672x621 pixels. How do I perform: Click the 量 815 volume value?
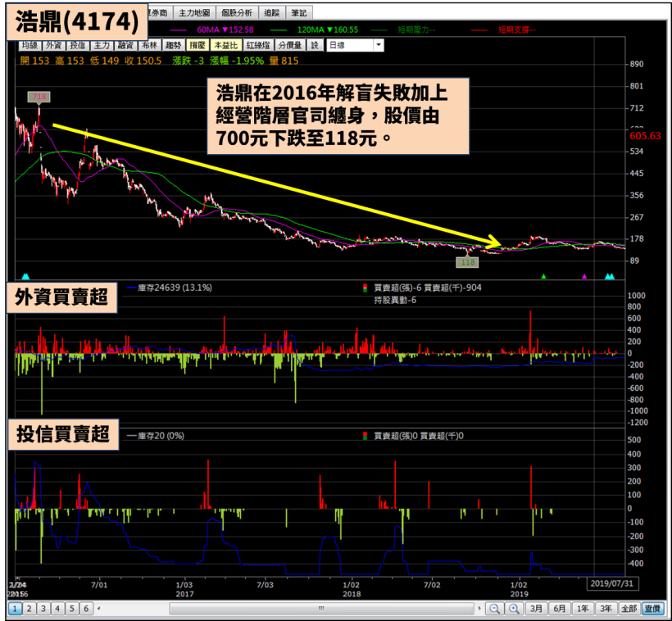click(284, 61)
